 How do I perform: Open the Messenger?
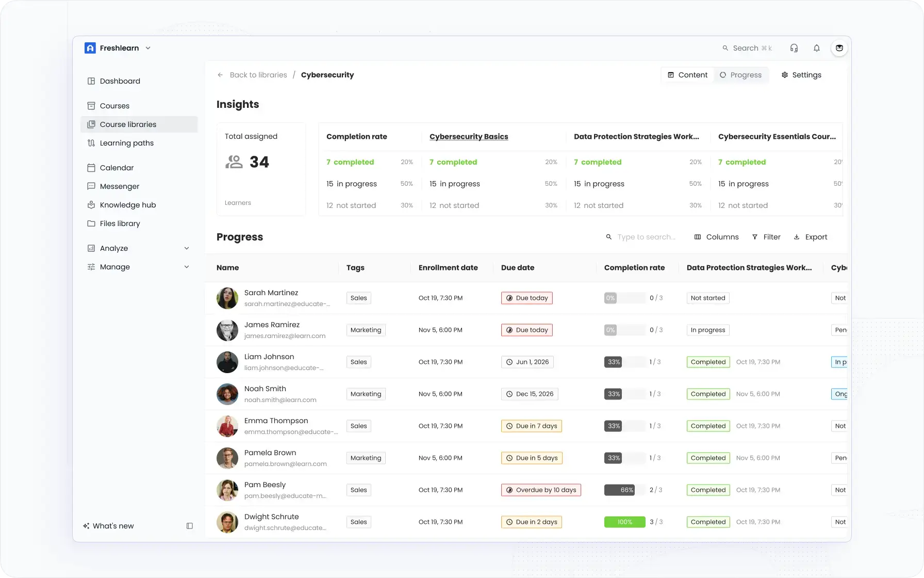coord(119,186)
